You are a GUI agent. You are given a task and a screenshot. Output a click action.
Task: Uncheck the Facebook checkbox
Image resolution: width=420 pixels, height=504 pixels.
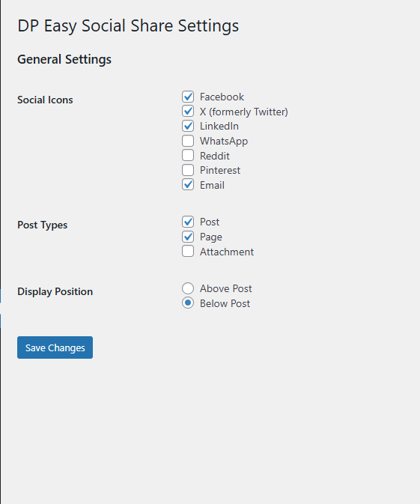pos(188,97)
